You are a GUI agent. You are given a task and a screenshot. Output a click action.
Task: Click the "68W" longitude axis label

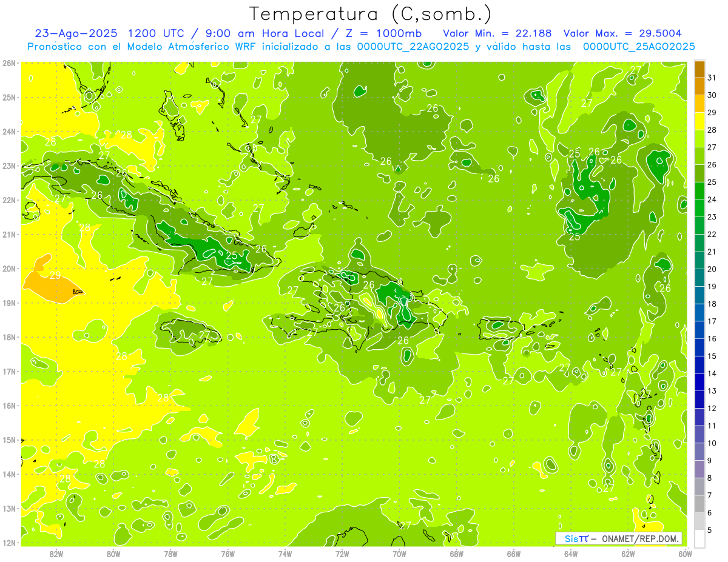pyautogui.click(x=457, y=553)
